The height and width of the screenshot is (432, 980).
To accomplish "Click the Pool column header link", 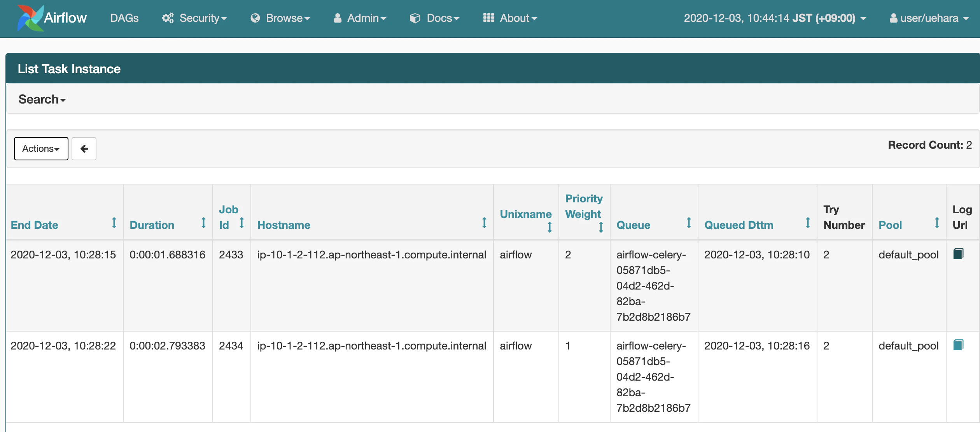I will coord(890,225).
